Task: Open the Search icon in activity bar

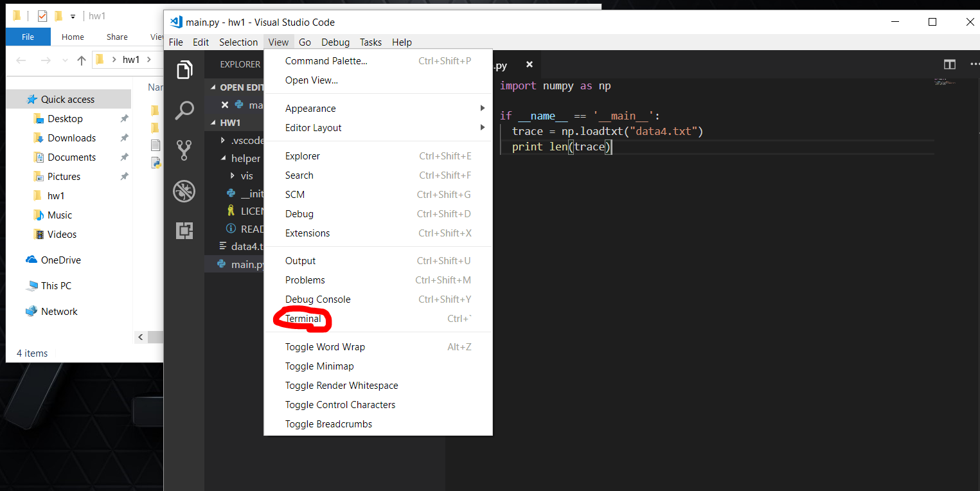Action: (x=184, y=110)
